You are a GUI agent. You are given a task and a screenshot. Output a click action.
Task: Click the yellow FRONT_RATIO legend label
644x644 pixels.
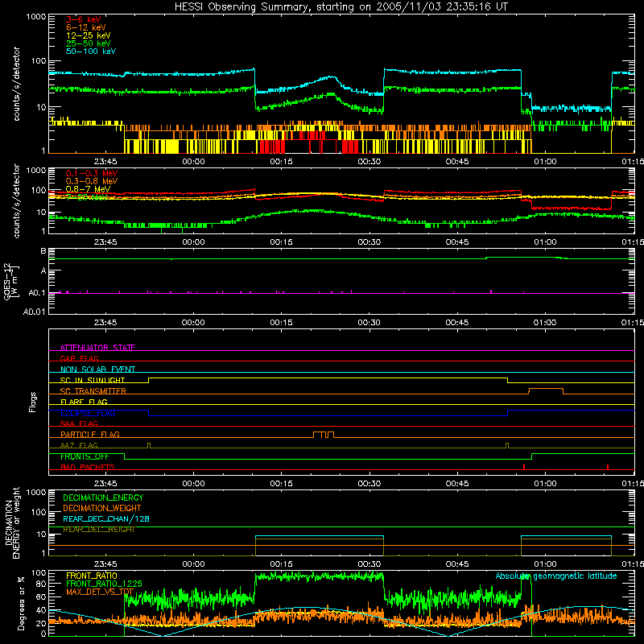[92, 576]
